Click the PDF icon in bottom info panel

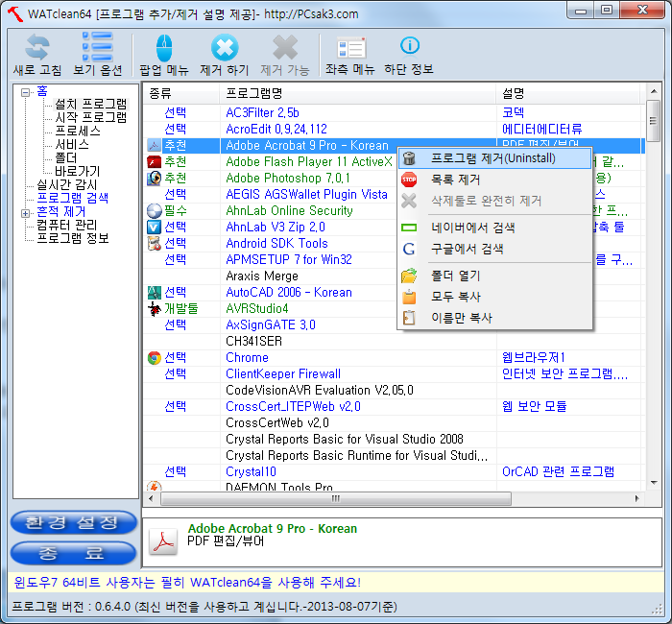click(x=163, y=541)
